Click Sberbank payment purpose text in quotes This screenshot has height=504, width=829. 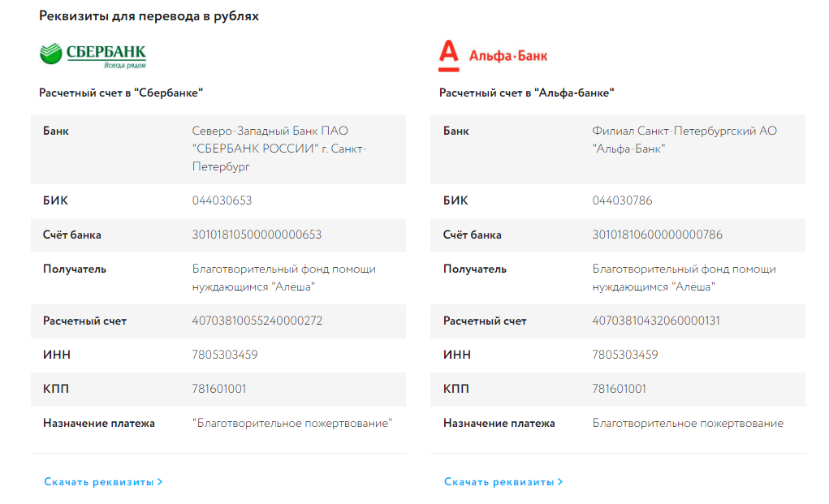click(292, 423)
